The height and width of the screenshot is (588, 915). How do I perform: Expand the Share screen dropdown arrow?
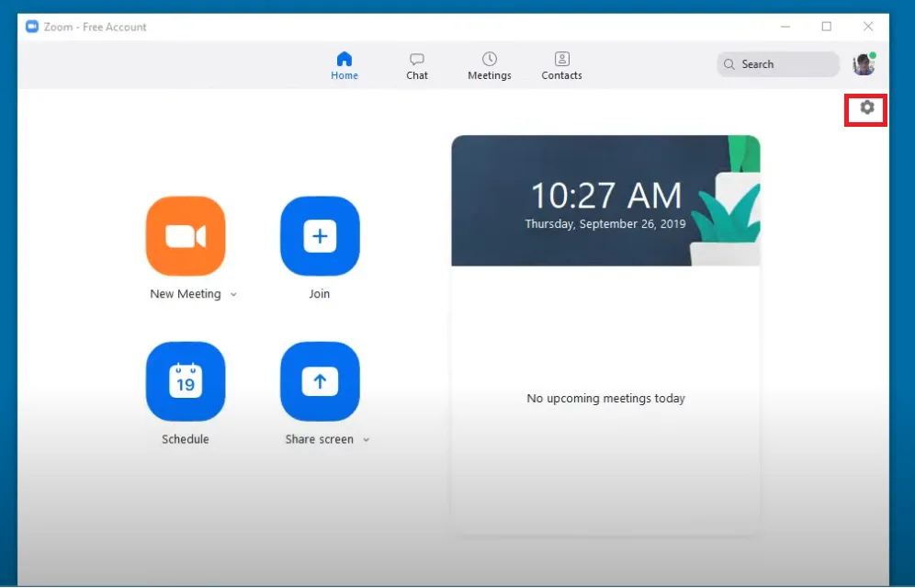(366, 440)
